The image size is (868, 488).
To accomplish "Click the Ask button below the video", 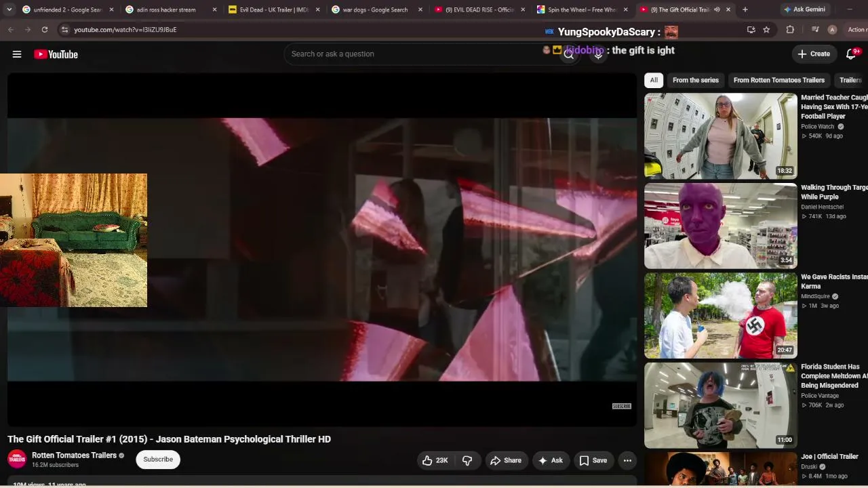I will click(551, 460).
